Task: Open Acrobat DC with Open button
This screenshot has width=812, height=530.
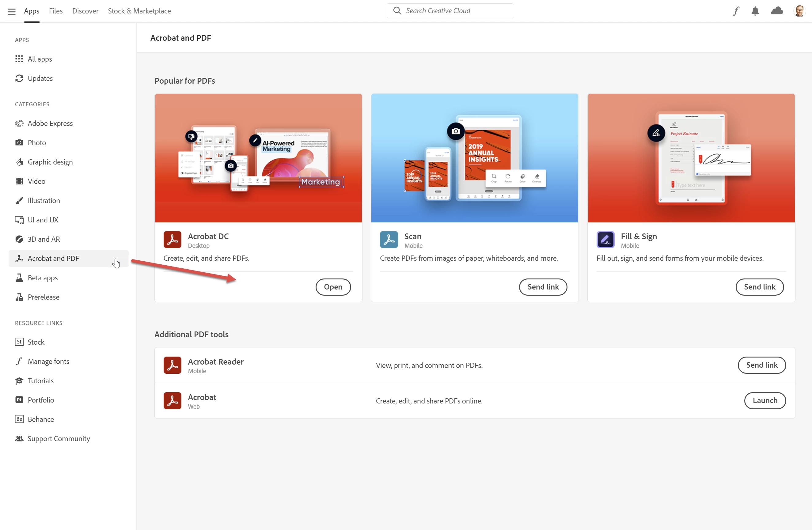Action: pos(333,287)
